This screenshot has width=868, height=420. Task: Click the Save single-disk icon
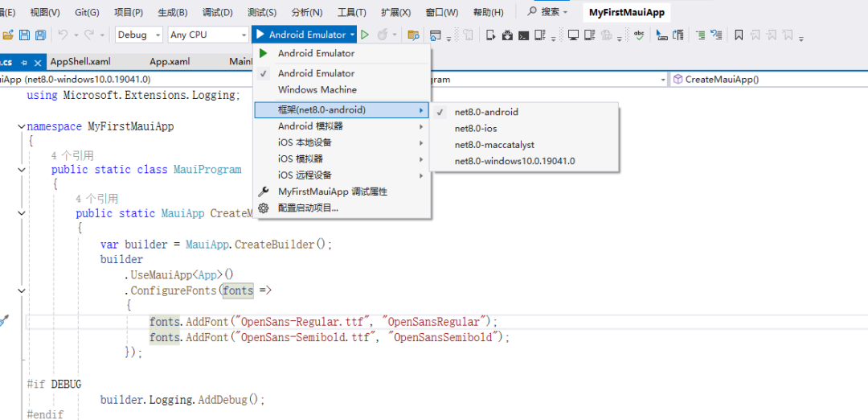point(24,35)
